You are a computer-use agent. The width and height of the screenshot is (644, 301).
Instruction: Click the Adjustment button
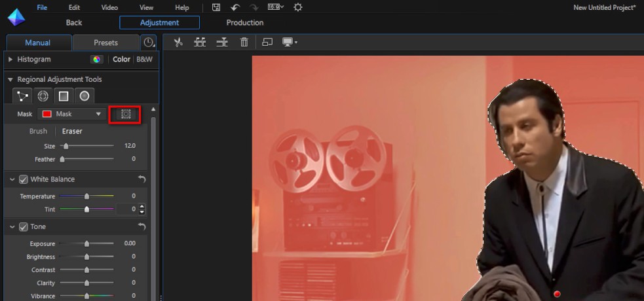tap(159, 22)
